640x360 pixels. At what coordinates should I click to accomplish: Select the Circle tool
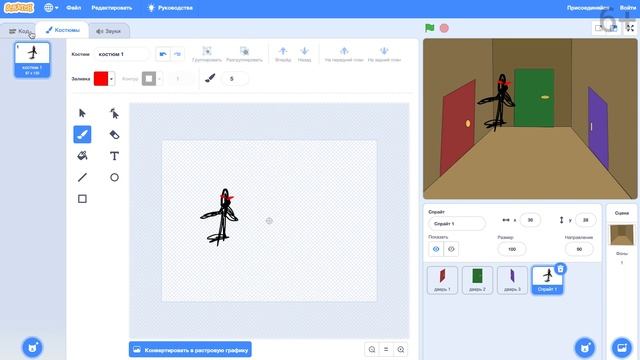tap(114, 177)
